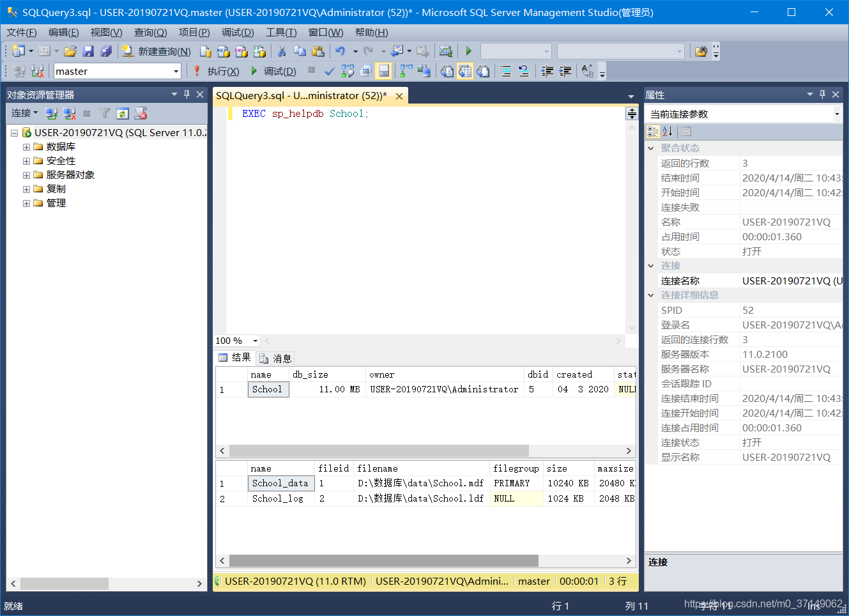The width and height of the screenshot is (849, 616).
Task: Select Results to Grid icon
Action: coord(465,71)
